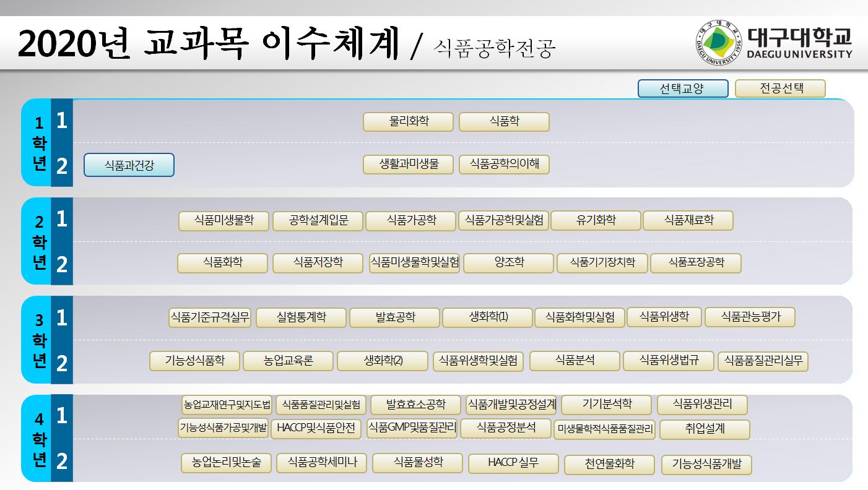Select the 전공선택 legend box
Image resolution: width=868 pixels, height=490 pixels.
tap(780, 88)
